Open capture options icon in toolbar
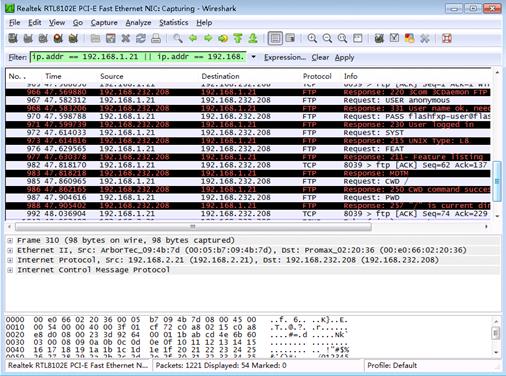Screen dimensions: 506x376 pos(28,38)
